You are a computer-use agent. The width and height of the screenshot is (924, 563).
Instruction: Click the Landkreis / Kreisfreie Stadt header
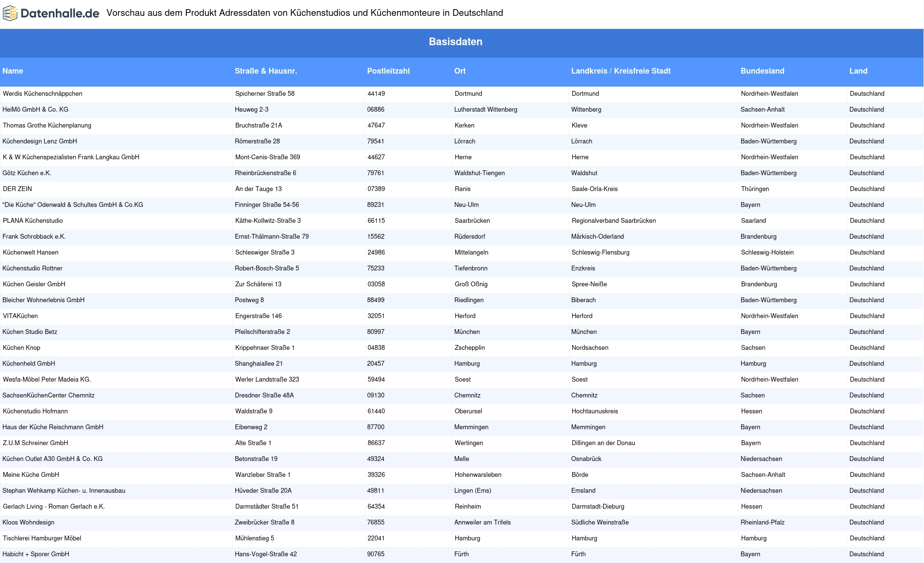point(620,71)
